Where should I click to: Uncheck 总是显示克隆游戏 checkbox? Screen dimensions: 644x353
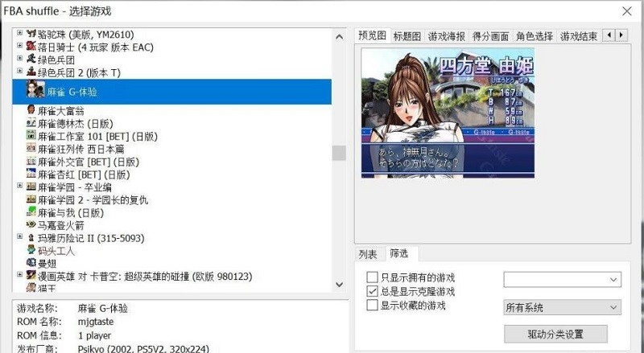[372, 291]
